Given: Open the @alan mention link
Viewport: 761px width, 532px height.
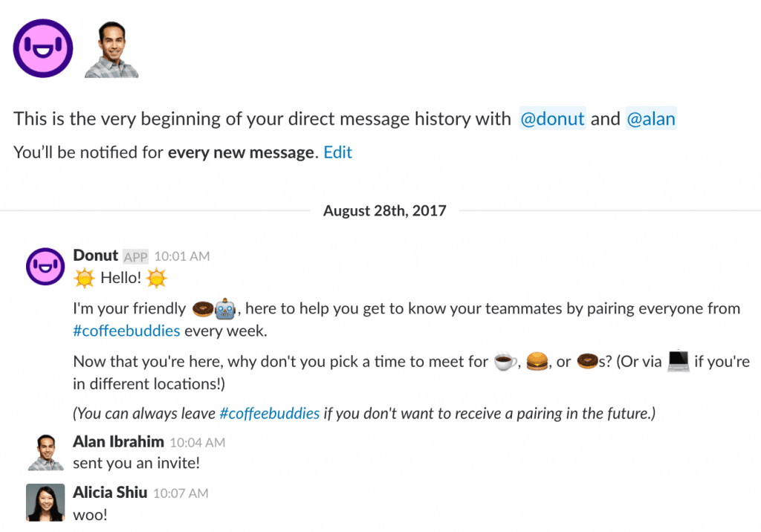Looking at the screenshot, I should pyautogui.click(x=652, y=118).
